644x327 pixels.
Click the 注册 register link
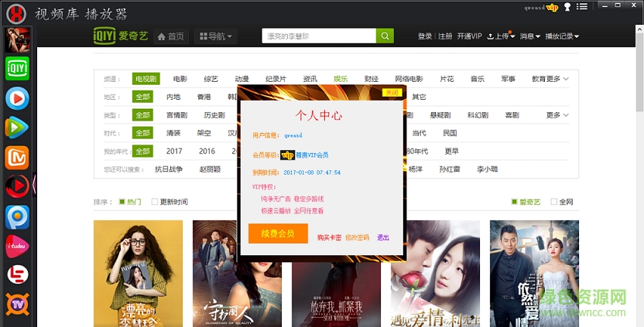pyautogui.click(x=445, y=36)
